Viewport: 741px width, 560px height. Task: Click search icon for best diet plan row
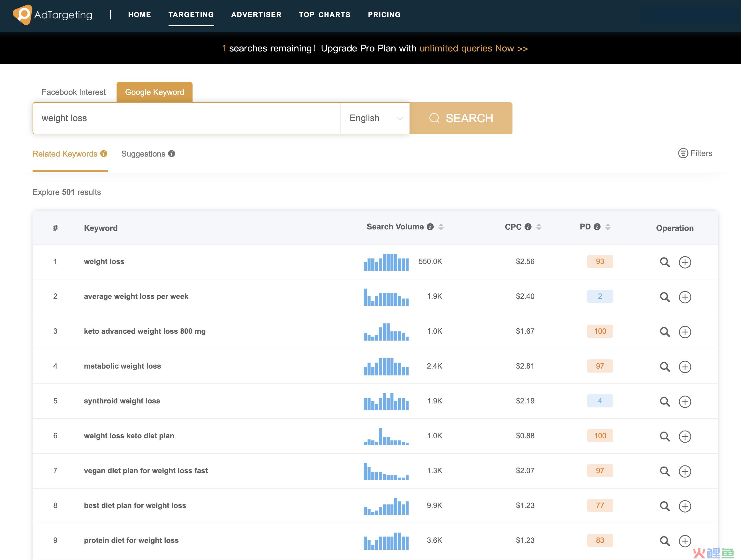665,506
